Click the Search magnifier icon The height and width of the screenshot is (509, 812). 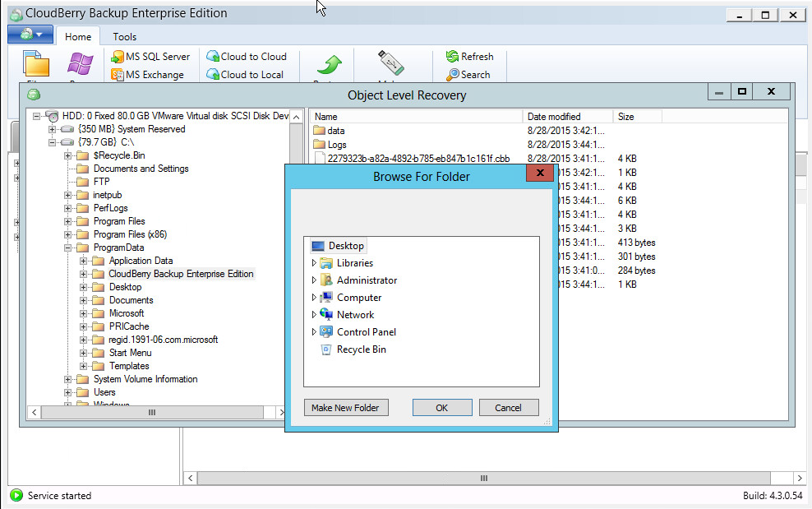coord(452,75)
